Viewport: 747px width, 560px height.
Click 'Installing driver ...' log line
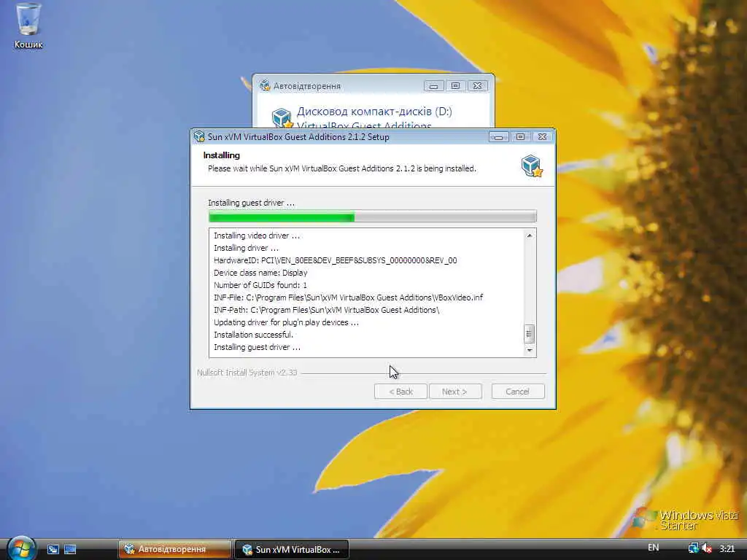pyautogui.click(x=247, y=248)
